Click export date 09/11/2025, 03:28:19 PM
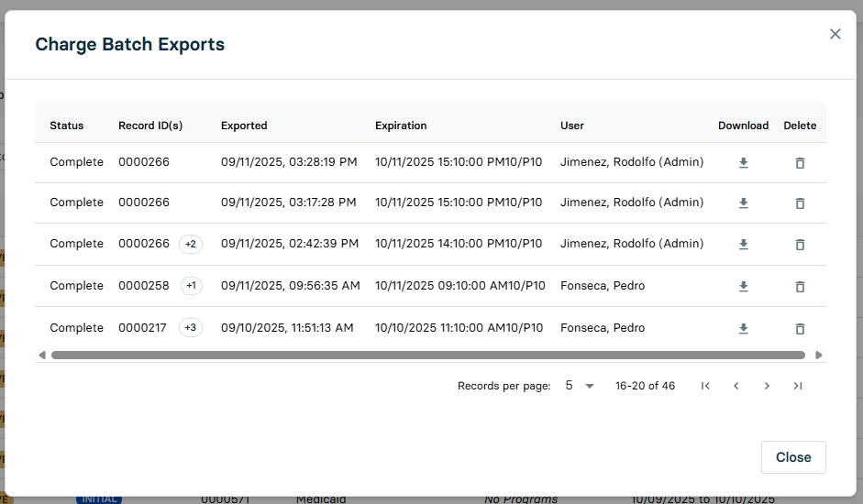The width and height of the screenshot is (863, 504). [x=289, y=162]
